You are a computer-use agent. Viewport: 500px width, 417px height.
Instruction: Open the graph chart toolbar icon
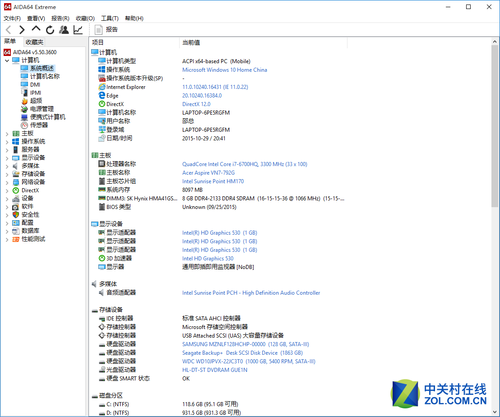click(x=78, y=30)
